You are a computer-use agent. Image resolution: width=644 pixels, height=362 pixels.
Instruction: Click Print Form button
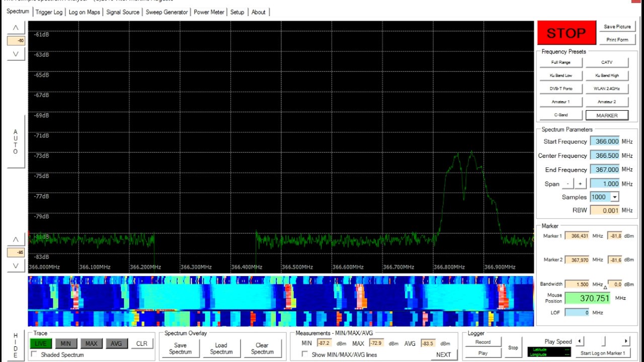(x=617, y=40)
